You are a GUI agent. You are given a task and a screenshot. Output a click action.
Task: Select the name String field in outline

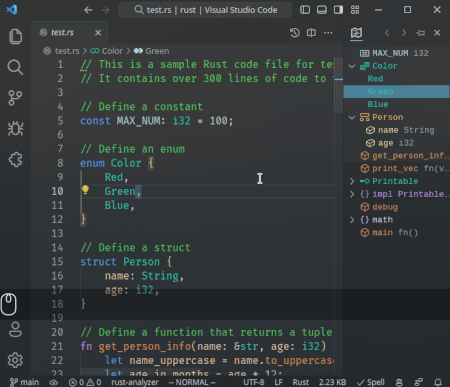click(396, 130)
